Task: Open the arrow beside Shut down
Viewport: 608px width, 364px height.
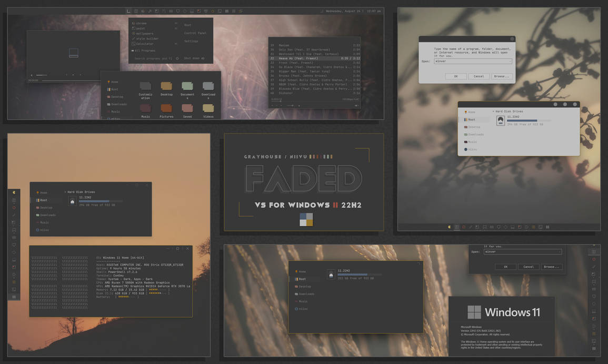Action: (203, 58)
